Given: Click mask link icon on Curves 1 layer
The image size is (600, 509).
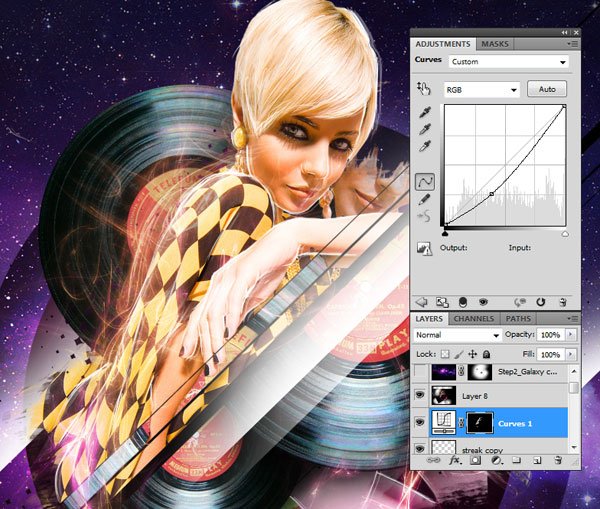Looking at the screenshot, I should point(461,423).
